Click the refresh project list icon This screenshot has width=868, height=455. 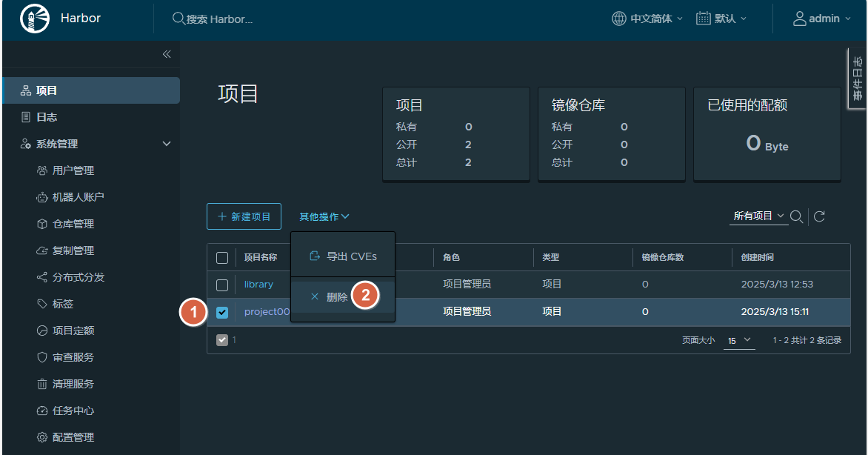(x=819, y=216)
